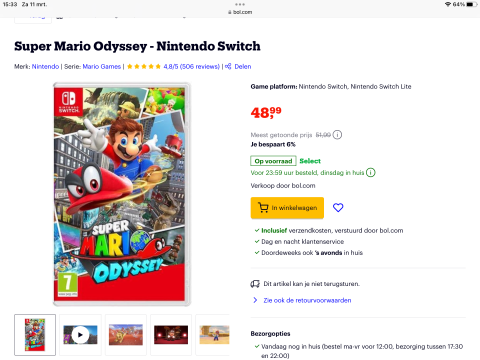View the 506 reviews rating link

(x=191, y=66)
